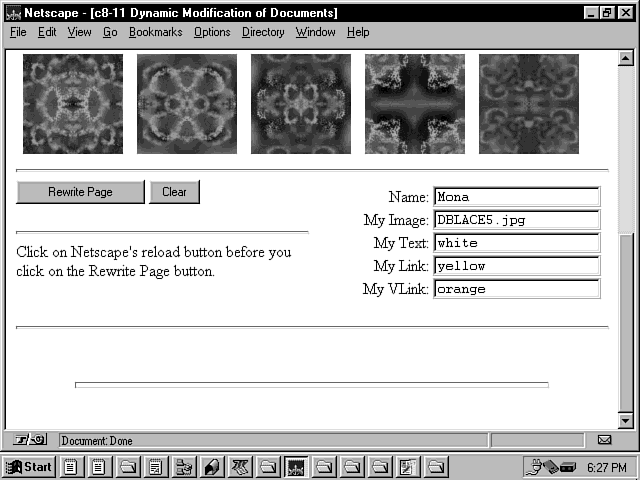Click the last folder taskbar button
This screenshot has width=640, height=480.
click(x=437, y=467)
